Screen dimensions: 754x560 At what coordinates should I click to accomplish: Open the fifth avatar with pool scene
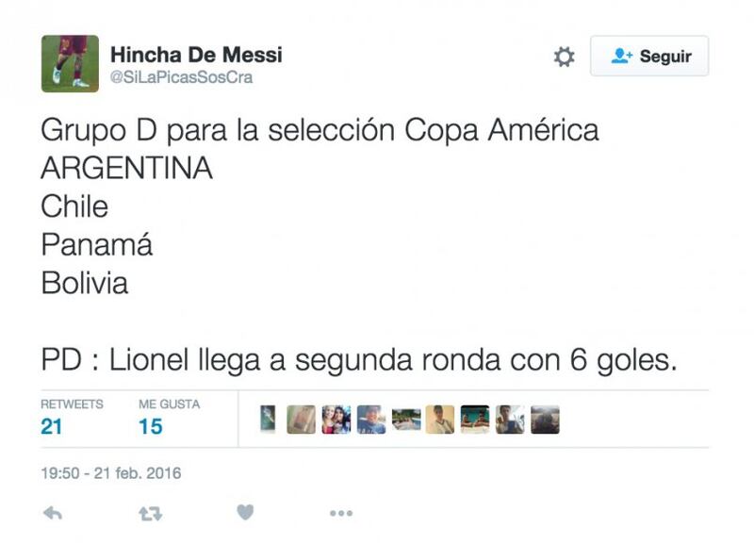(406, 420)
